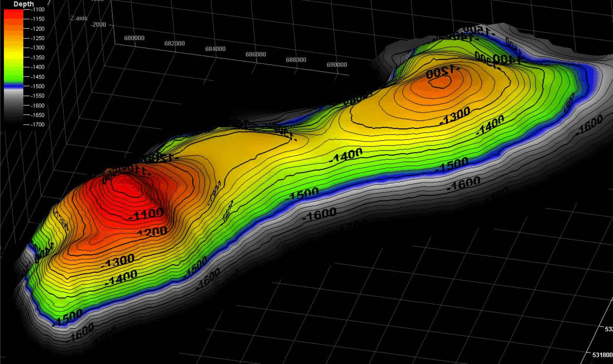Click the Depth legend title
Screen dimensions: 613x364
(24, 4)
